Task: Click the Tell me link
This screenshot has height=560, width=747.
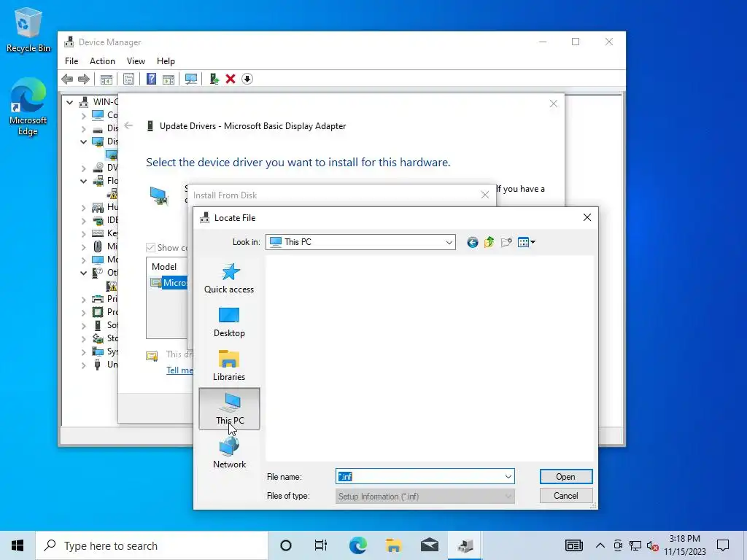Action: point(179,370)
